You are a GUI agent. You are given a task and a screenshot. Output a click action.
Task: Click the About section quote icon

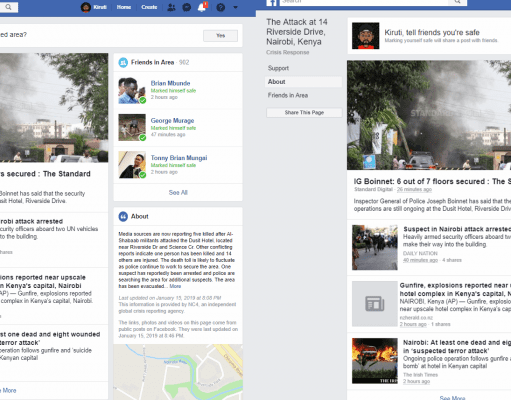[x=123, y=216]
